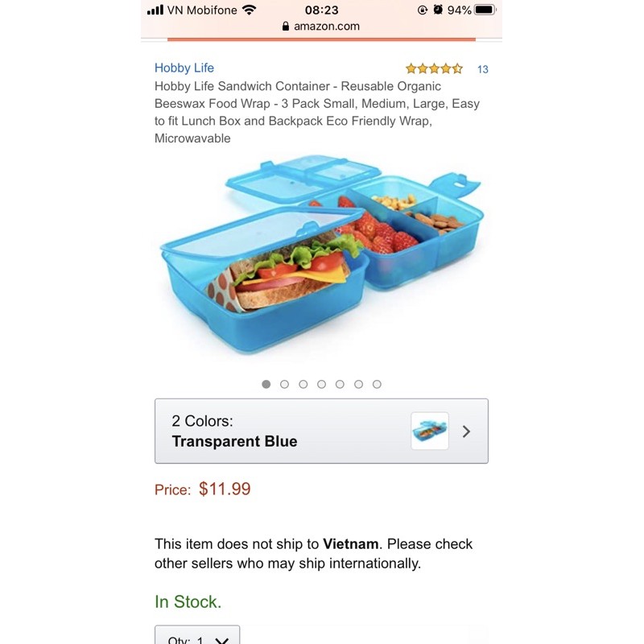
Task: Tap the orientation lock status icon
Action: tap(423, 10)
